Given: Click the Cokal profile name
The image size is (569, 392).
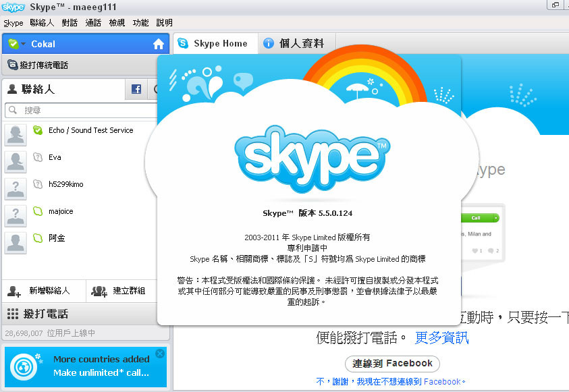Looking at the screenshot, I should click(x=43, y=45).
